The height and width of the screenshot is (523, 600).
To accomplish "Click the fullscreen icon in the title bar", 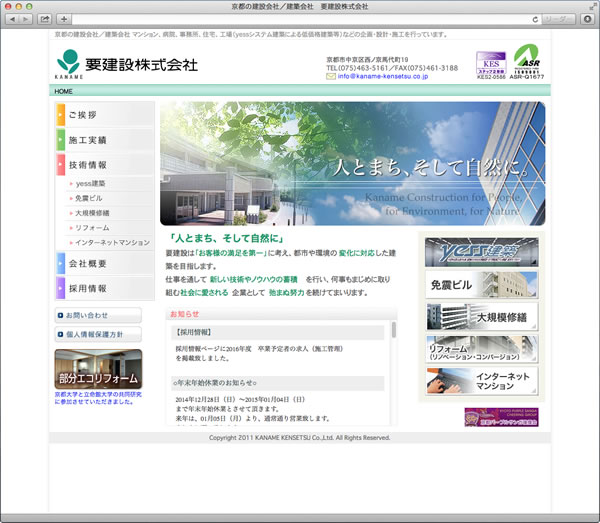I will point(593,7).
